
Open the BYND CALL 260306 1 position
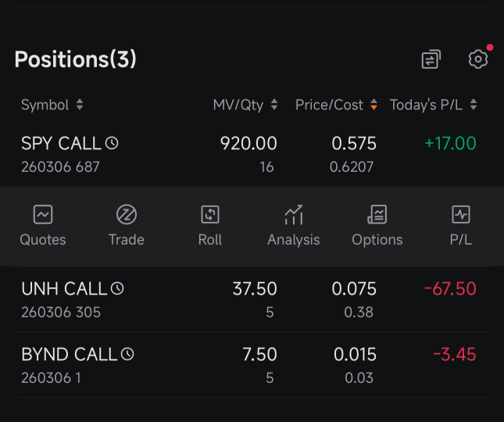point(252,365)
